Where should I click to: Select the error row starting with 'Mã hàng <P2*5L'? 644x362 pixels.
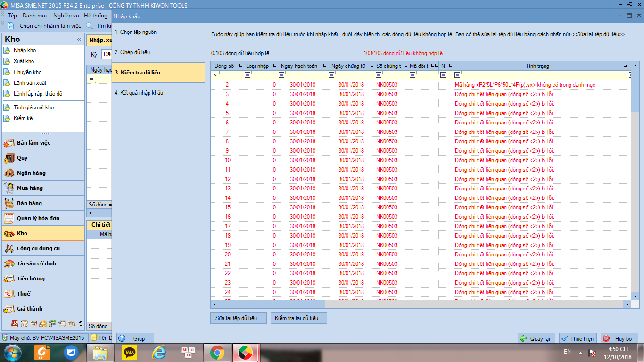click(x=421, y=85)
